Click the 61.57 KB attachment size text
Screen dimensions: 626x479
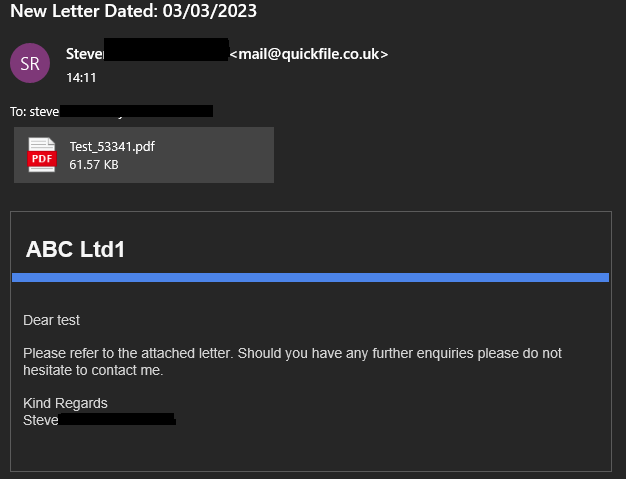94,164
